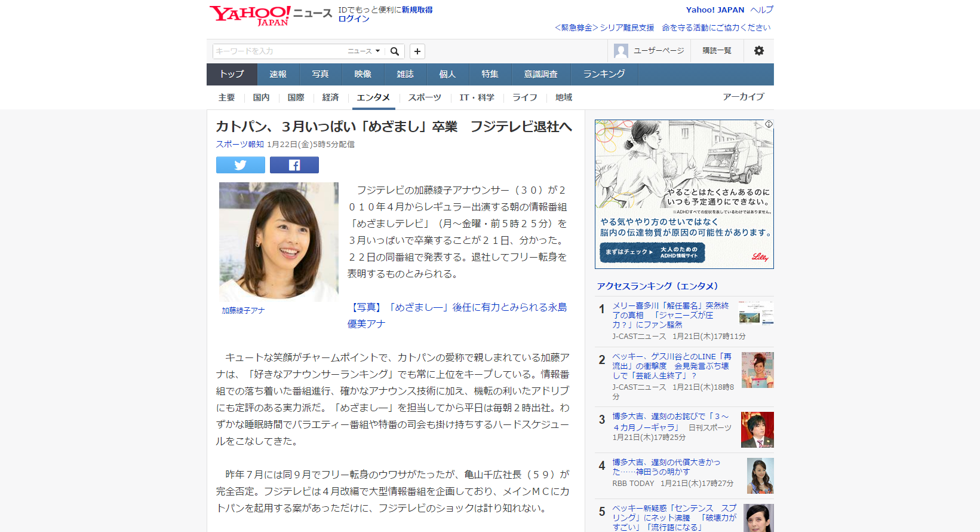Select the ランキング tab
This screenshot has width=980, height=532.
click(604, 74)
